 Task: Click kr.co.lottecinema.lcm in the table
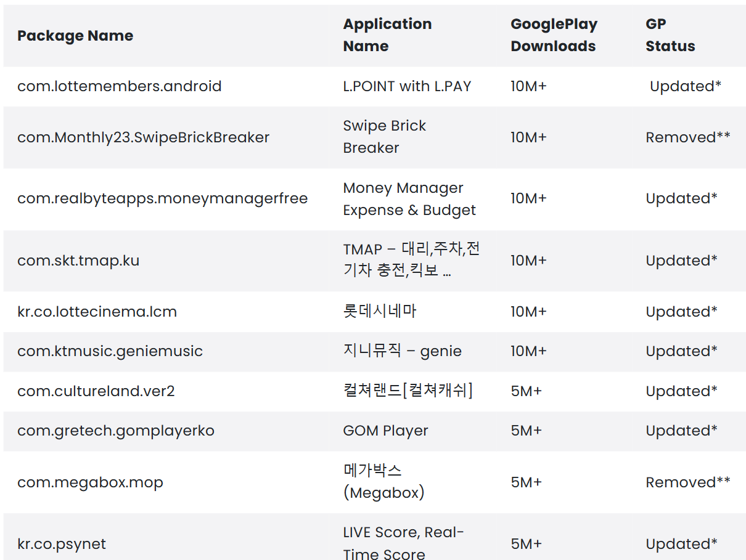coord(97,312)
